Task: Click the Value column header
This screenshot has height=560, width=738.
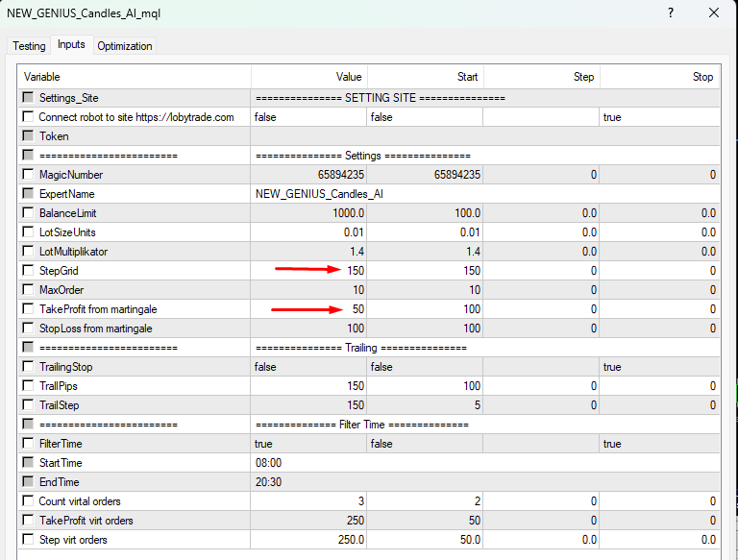Action: (309, 77)
